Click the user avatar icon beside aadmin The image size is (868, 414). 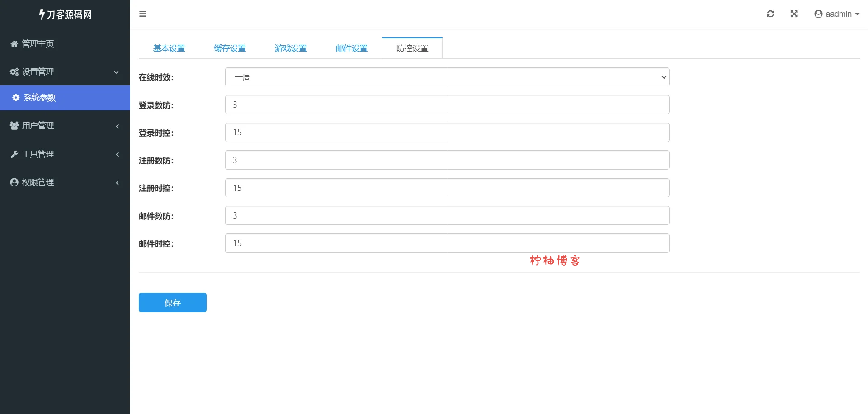[818, 14]
